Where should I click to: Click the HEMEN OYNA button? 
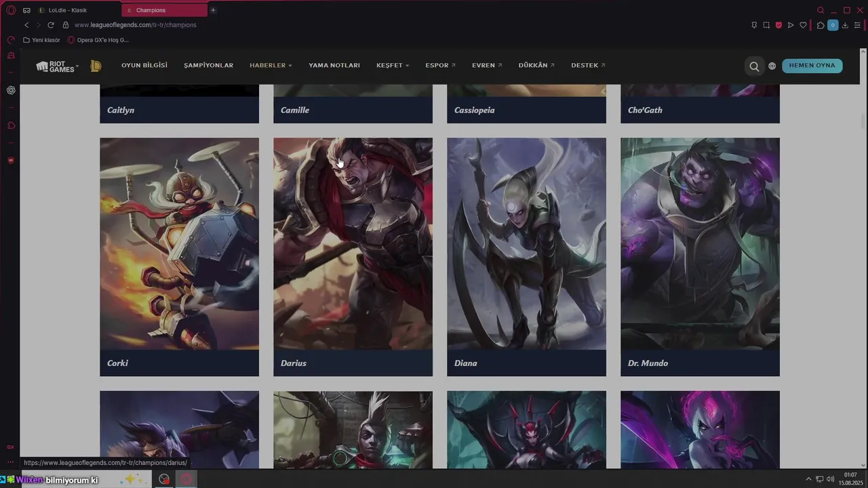pyautogui.click(x=812, y=66)
